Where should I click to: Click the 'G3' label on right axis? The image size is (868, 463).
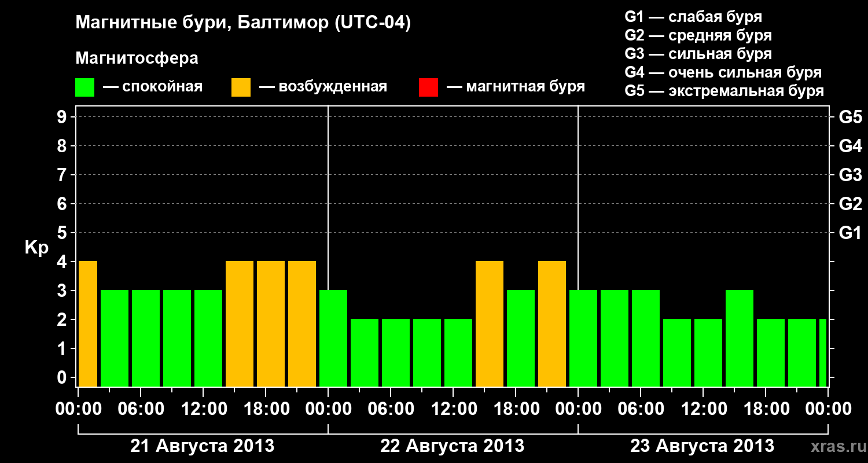click(x=850, y=175)
